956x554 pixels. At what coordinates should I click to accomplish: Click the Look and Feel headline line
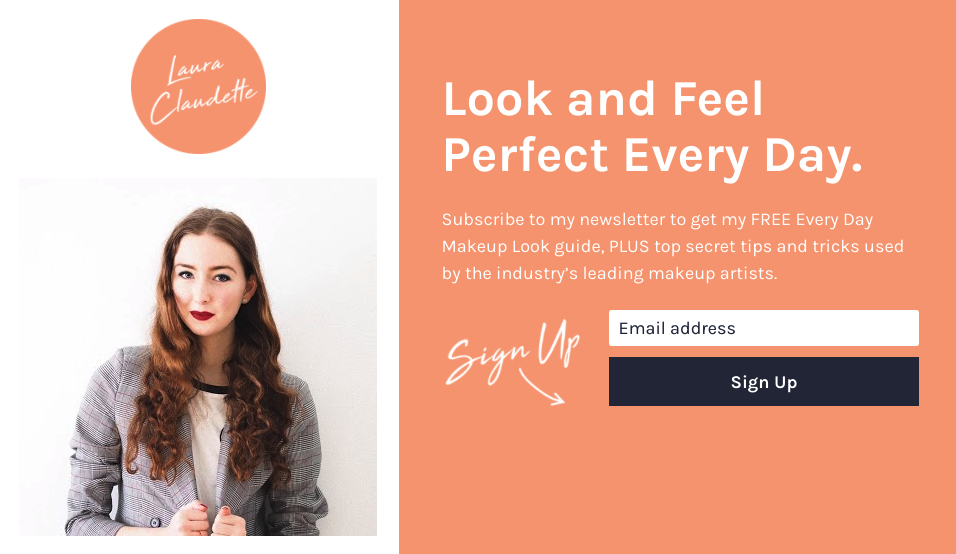(603, 99)
